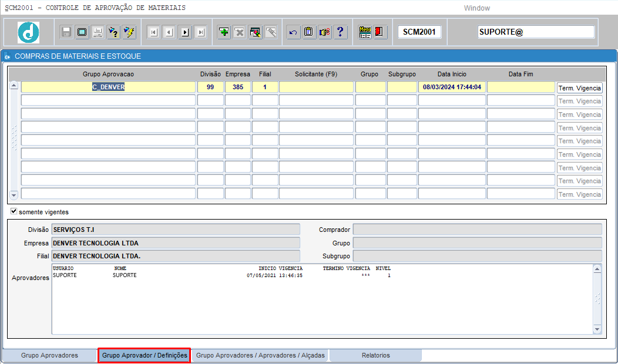Open the Relatorios tab
618x364 pixels.
pyautogui.click(x=375, y=355)
